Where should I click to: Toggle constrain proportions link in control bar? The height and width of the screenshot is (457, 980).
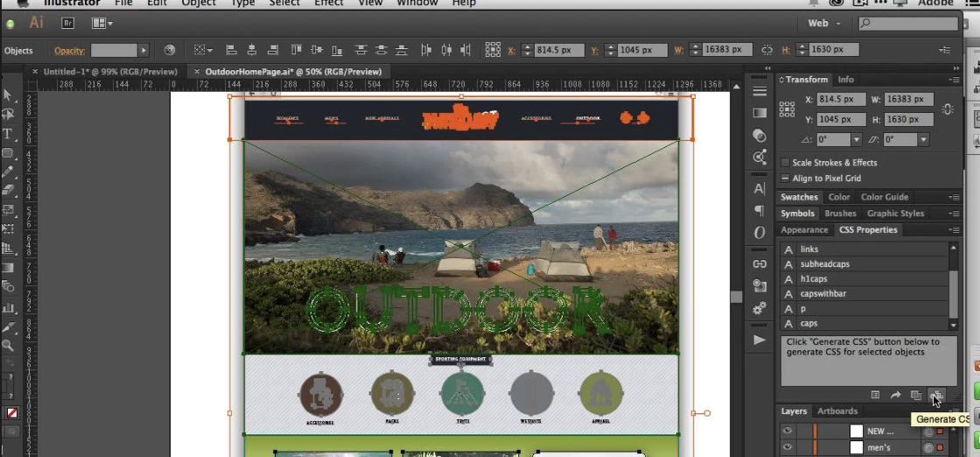coord(766,50)
